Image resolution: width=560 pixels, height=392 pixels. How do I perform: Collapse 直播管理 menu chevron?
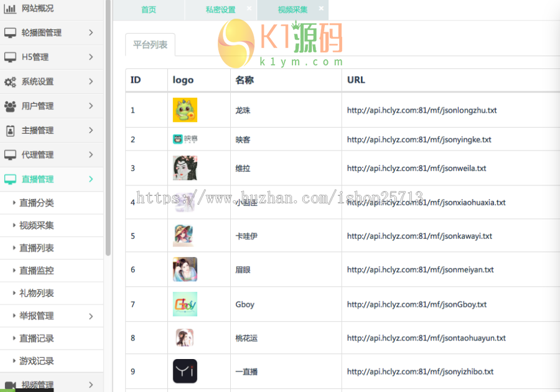[x=91, y=179]
